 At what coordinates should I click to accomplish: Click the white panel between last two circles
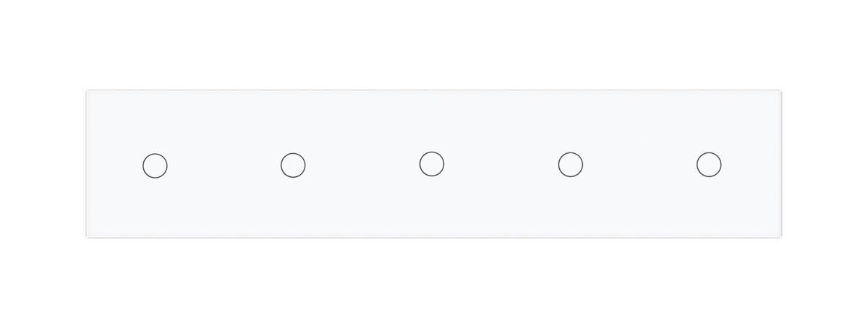pos(639,165)
